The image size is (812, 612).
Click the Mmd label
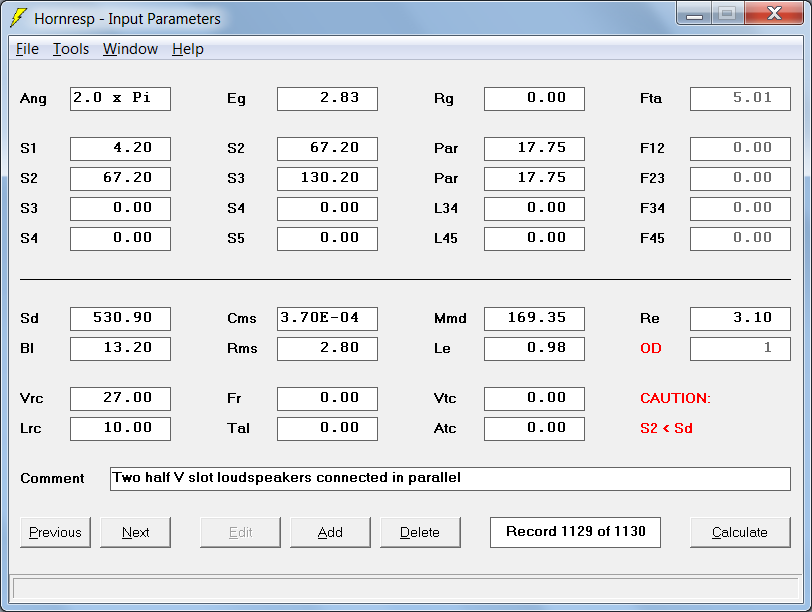(450, 318)
